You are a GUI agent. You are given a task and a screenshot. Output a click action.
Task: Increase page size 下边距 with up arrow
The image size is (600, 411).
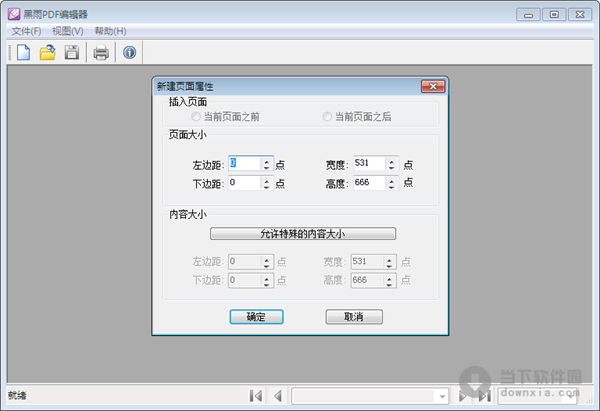pos(266,180)
